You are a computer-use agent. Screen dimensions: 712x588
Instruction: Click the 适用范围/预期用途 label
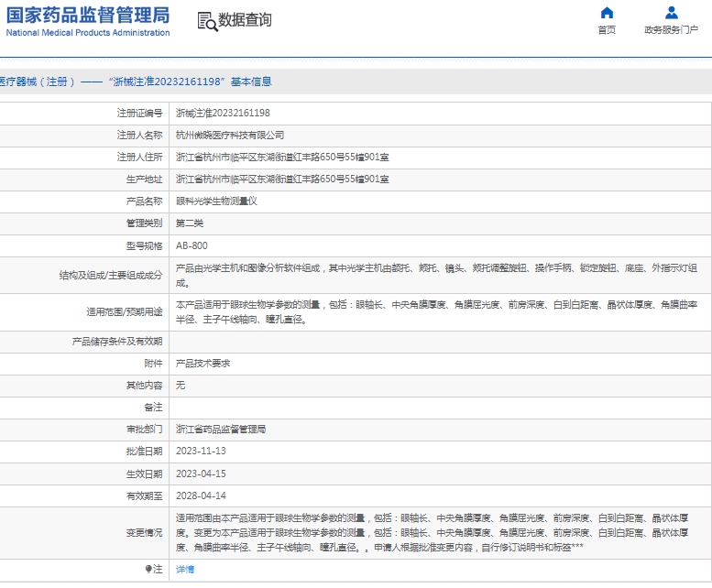click(125, 312)
